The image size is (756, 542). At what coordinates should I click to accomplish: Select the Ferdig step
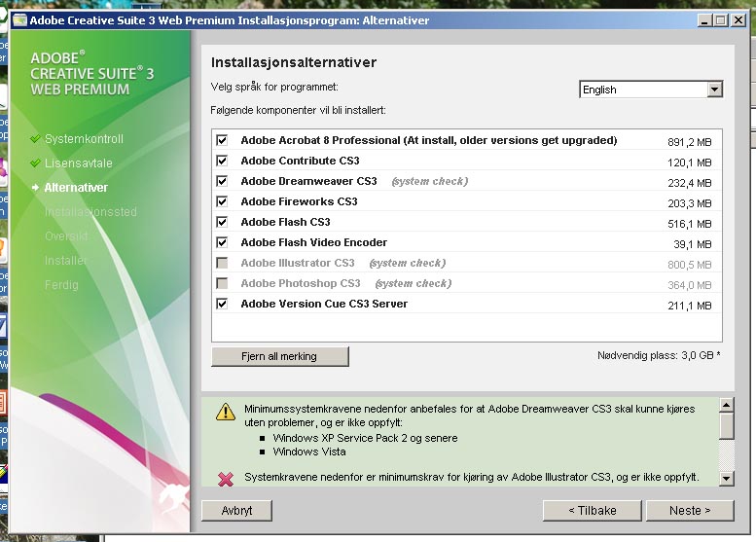click(x=61, y=285)
